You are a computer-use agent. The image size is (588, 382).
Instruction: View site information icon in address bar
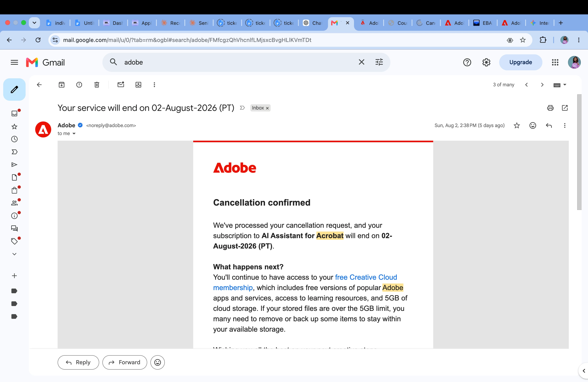(x=55, y=40)
